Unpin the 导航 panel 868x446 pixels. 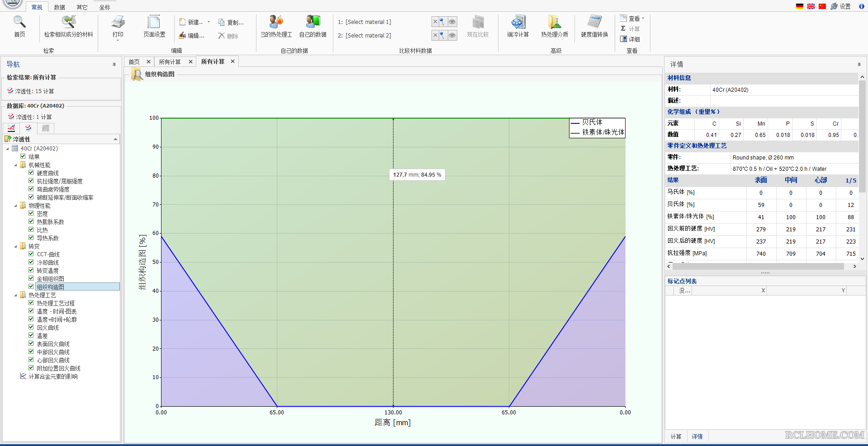[x=114, y=65]
